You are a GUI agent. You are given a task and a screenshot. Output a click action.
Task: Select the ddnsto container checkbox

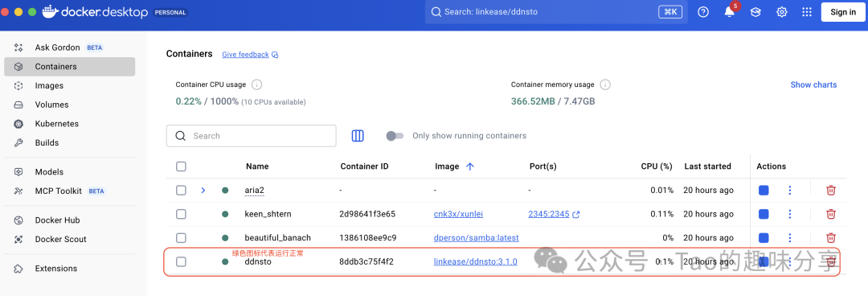tap(181, 261)
